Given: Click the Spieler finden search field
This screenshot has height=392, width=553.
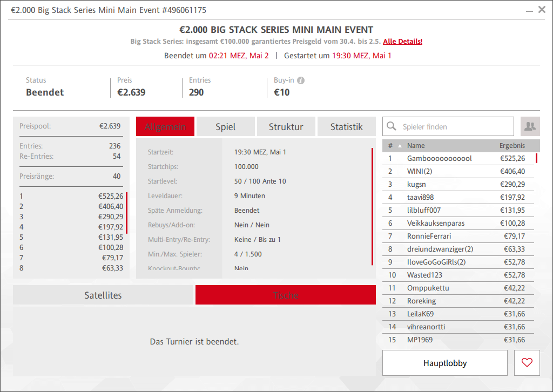Looking at the screenshot, I should pos(448,126).
